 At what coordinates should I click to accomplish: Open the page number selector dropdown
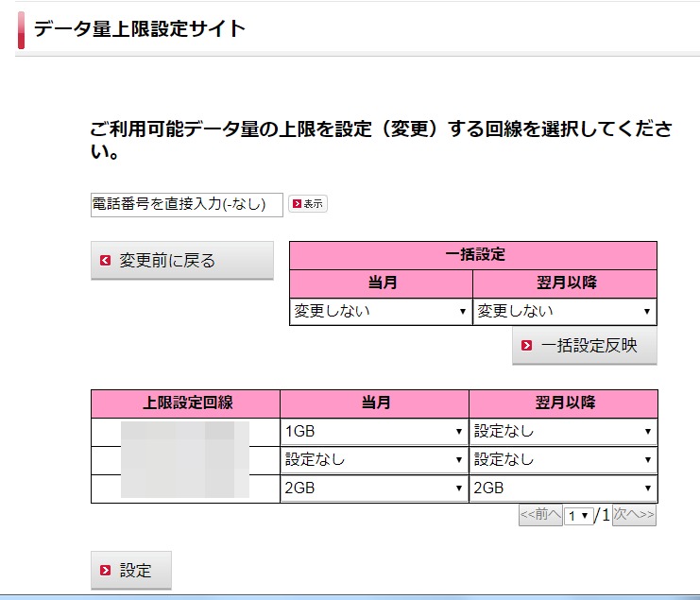pyautogui.click(x=578, y=516)
